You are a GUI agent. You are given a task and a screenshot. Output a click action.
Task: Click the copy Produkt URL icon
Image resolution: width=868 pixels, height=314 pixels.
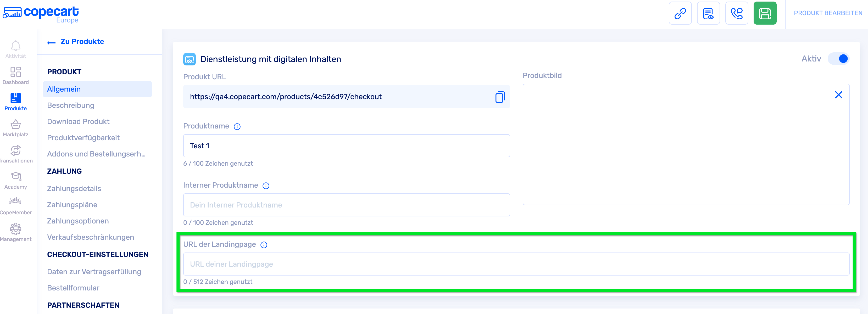pos(500,97)
